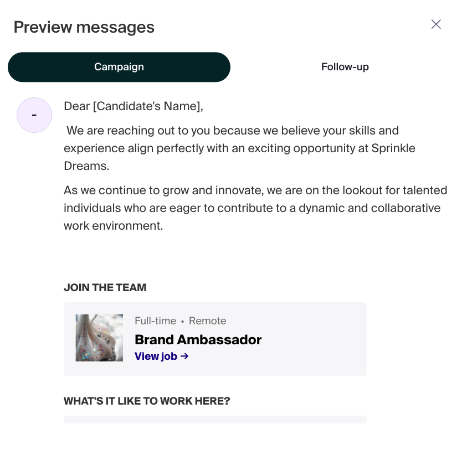Open the Brand Ambassador posting via View job
Image resolution: width=462 pixels, height=476 pixels.
coord(156,356)
